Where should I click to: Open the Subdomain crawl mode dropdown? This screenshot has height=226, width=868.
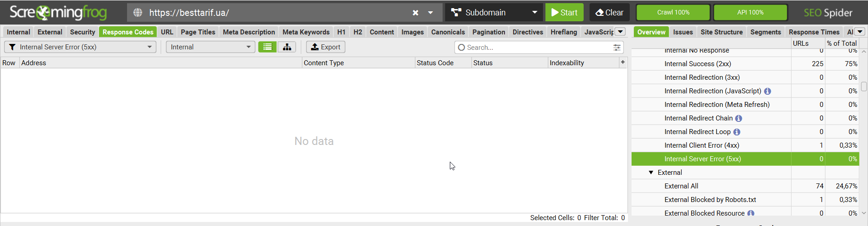click(494, 13)
